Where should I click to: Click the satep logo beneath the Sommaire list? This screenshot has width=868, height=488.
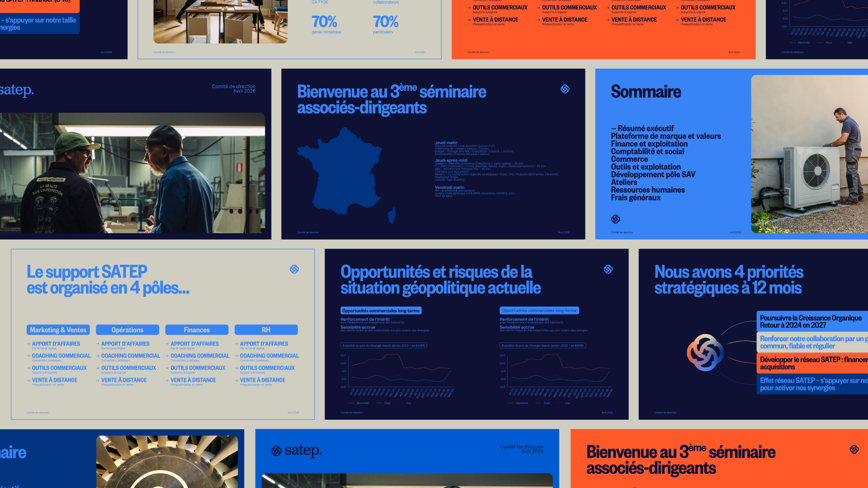[x=615, y=219]
